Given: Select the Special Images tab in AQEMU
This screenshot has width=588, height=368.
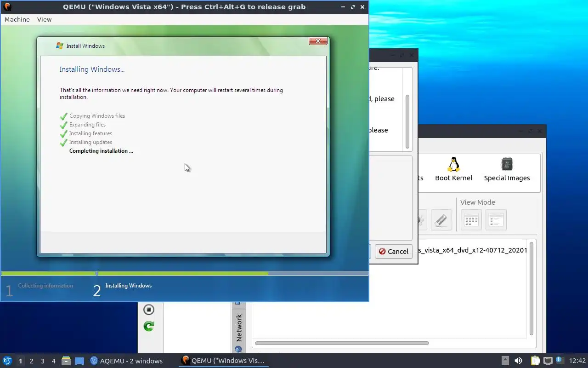Looking at the screenshot, I should tap(507, 170).
